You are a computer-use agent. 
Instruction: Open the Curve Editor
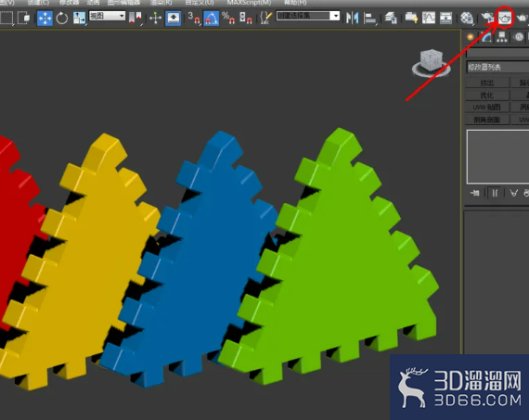click(429, 18)
